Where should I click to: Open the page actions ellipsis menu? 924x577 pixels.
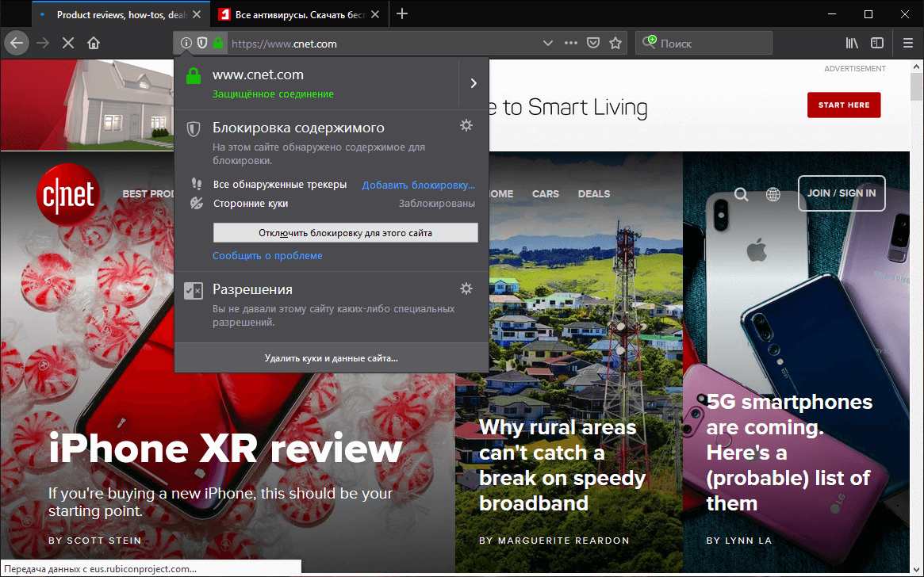[570, 43]
